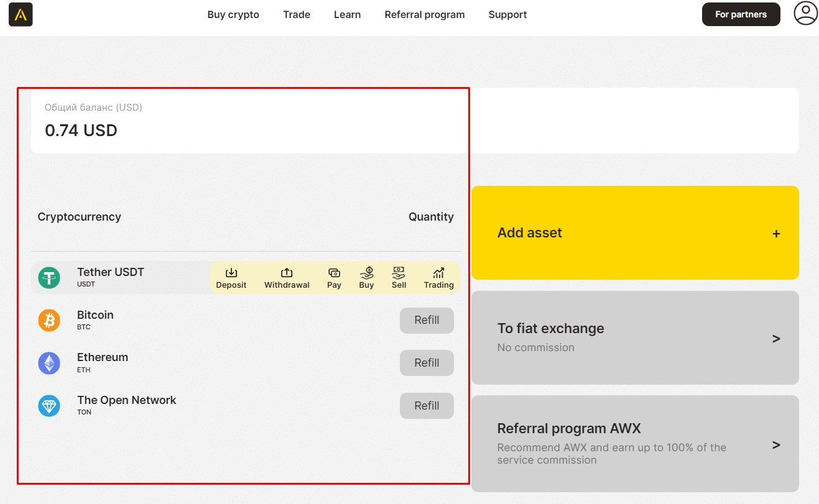Click the AWX logo icon
819x504 pixels.
coord(21,14)
